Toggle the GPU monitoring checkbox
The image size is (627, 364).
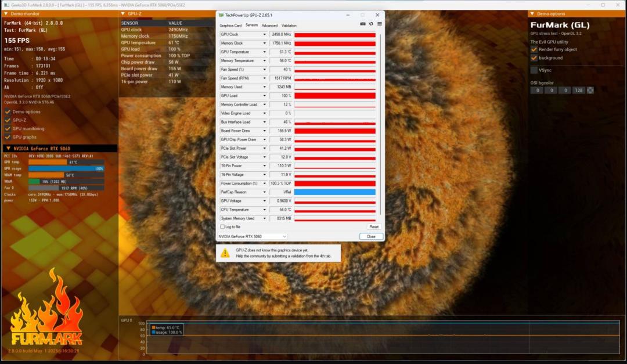(8, 129)
